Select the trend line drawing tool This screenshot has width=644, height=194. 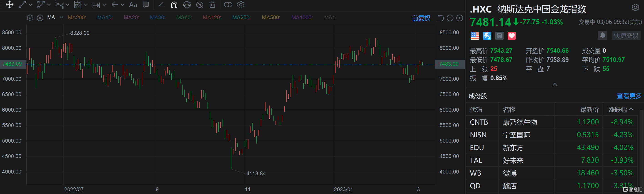click(x=22, y=5)
